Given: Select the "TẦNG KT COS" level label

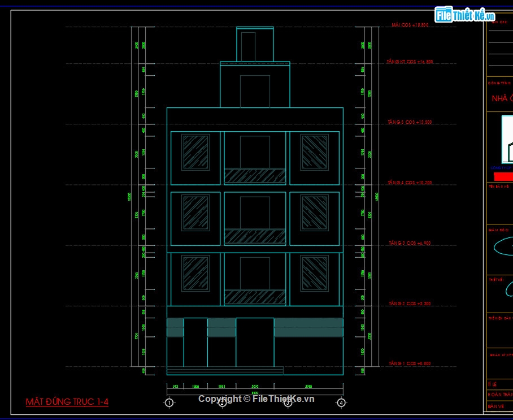Looking at the screenshot, I should 410,62.
